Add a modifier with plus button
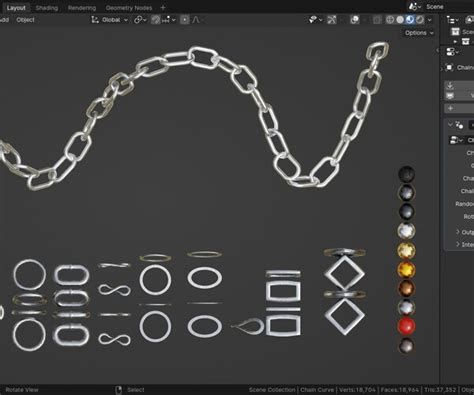The image size is (474, 395). [450, 108]
